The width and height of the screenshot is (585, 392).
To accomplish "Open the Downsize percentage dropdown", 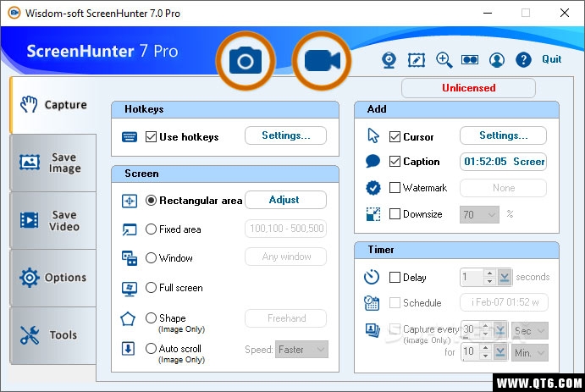I will (479, 214).
